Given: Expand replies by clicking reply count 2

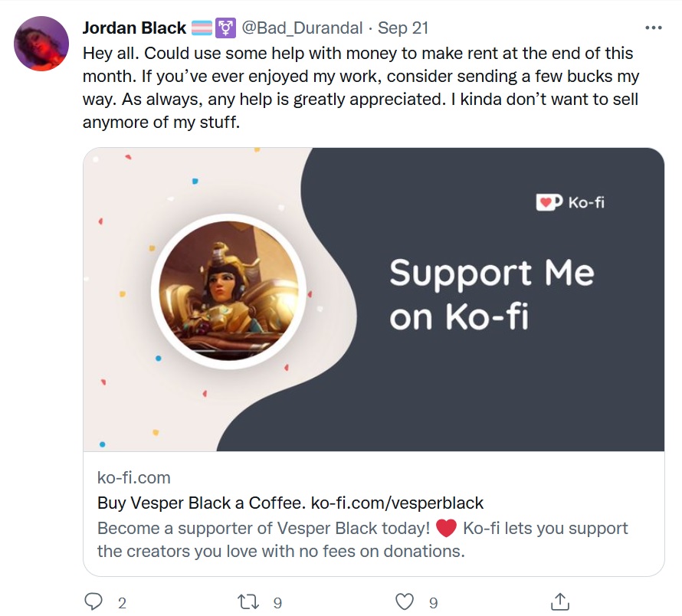Looking at the screenshot, I should click(x=121, y=604).
